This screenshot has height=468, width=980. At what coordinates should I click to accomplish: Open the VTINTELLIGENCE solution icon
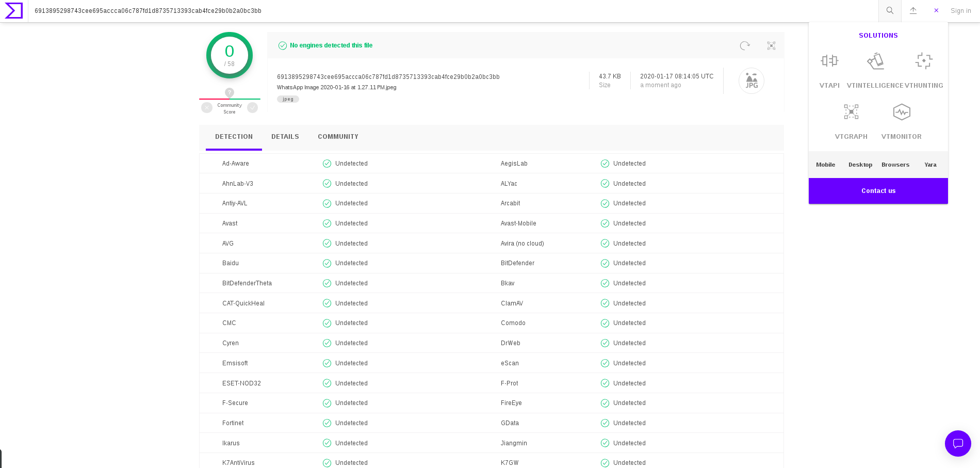click(875, 61)
